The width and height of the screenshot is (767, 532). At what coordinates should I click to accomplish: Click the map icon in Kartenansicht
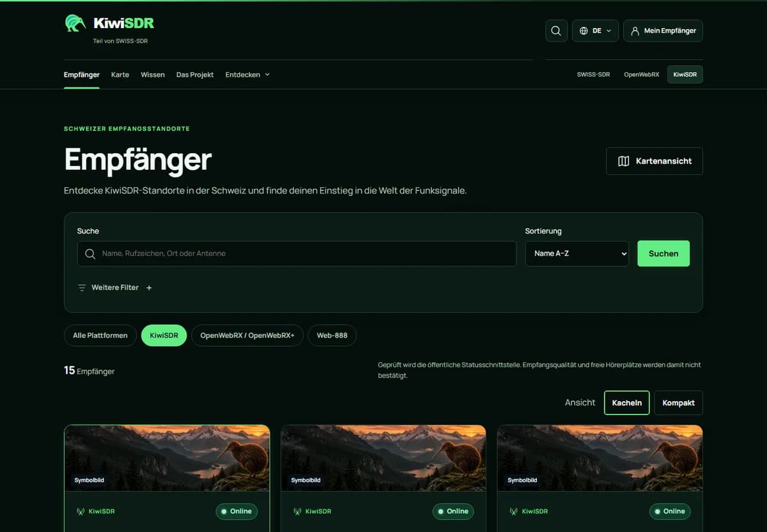coord(624,161)
